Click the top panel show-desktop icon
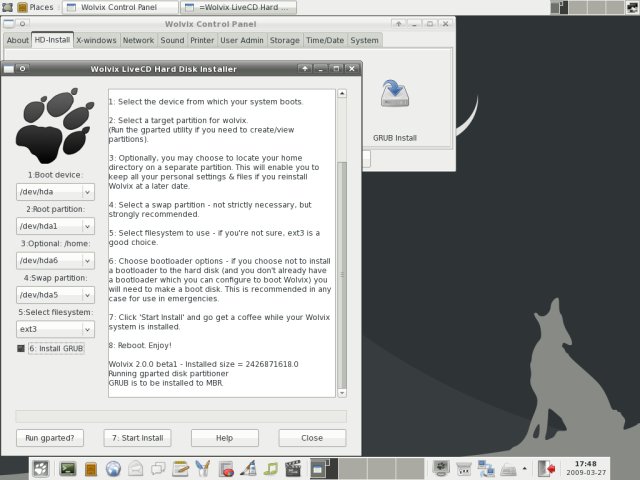Screen dimensions: 640x480 click(7, 7)
